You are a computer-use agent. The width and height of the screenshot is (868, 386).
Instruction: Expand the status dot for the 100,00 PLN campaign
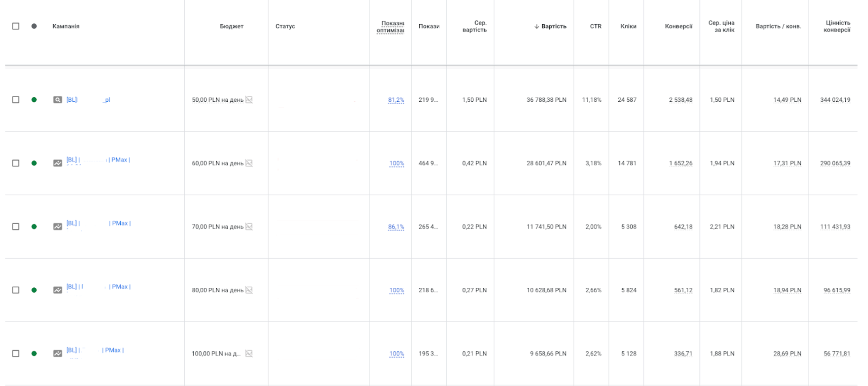coord(34,354)
